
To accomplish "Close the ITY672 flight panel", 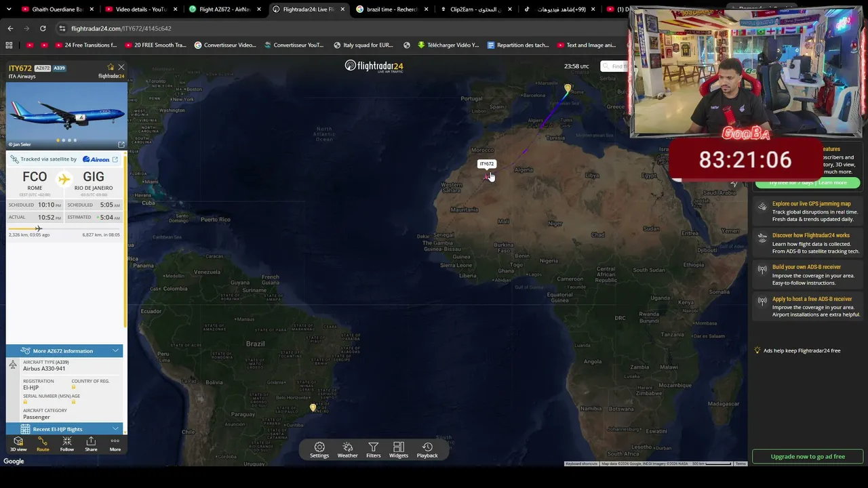I will coord(121,67).
